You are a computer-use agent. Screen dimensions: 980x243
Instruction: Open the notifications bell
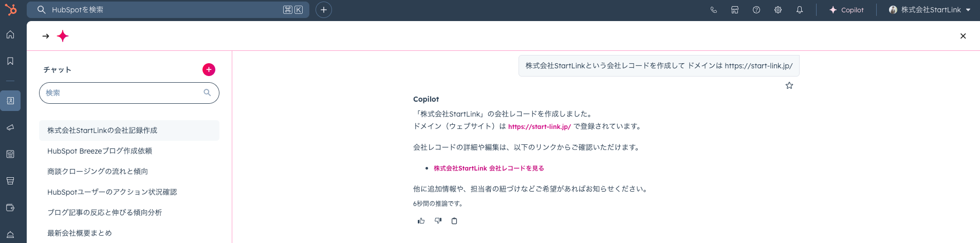coord(800,10)
